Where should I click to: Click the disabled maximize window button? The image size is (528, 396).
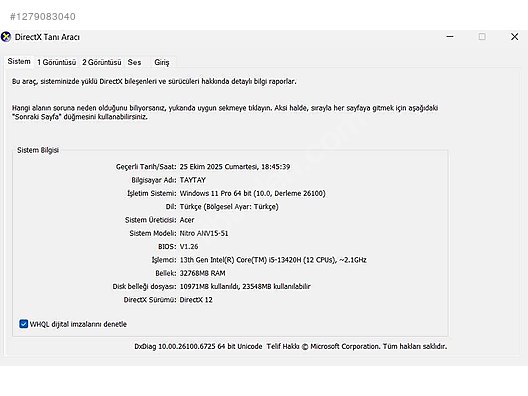click(x=482, y=36)
